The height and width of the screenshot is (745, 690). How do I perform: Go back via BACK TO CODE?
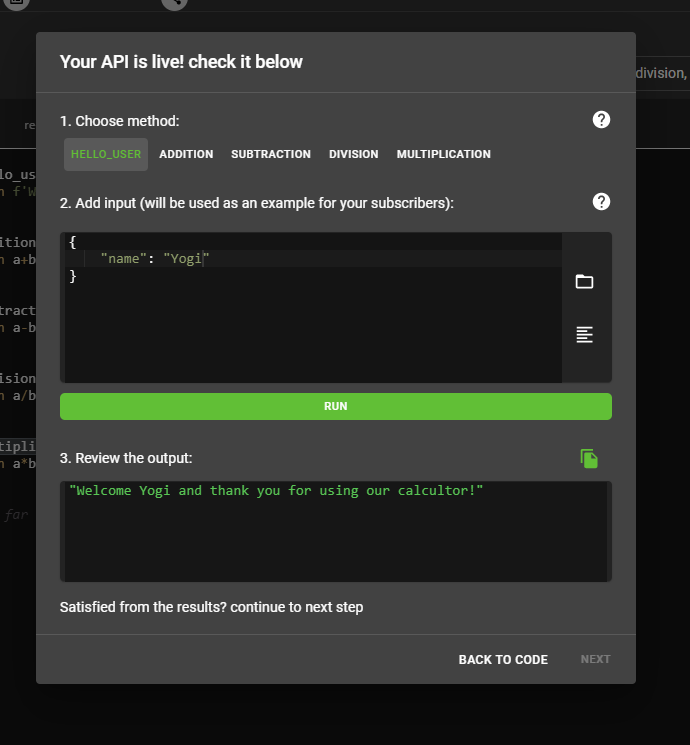point(503,660)
